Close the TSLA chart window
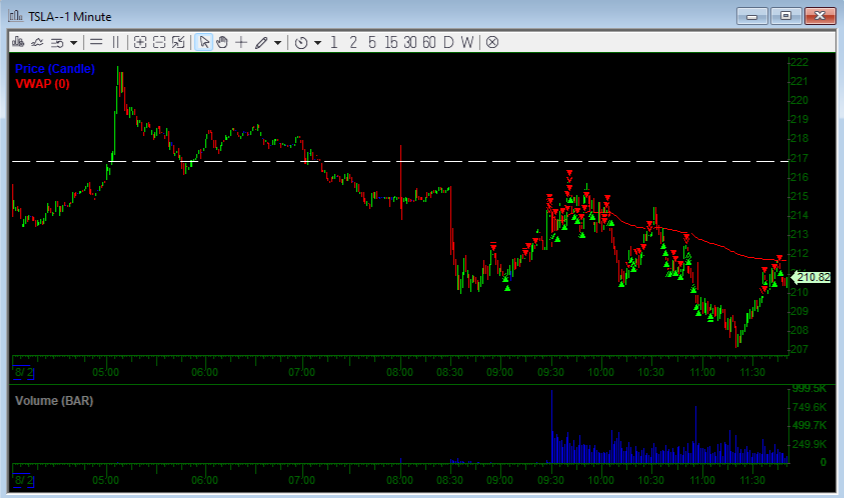Screen dimensions: 844x498 coord(820,16)
